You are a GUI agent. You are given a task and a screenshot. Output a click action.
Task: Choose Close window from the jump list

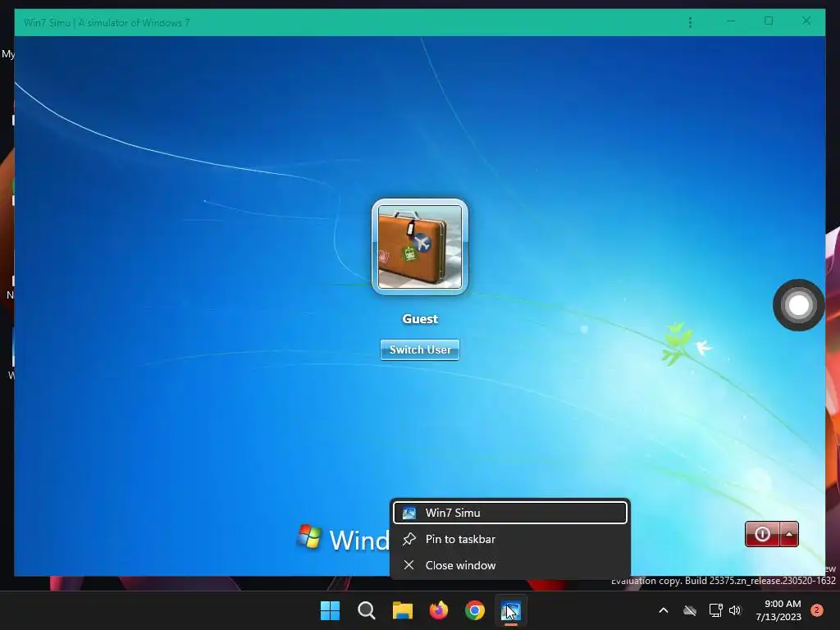pos(510,565)
